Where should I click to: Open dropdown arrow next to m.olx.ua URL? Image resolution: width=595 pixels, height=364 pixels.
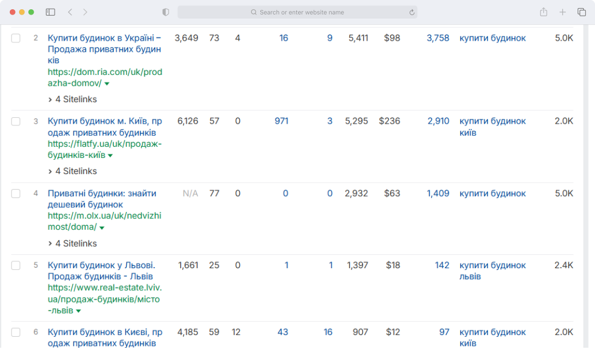click(x=102, y=228)
